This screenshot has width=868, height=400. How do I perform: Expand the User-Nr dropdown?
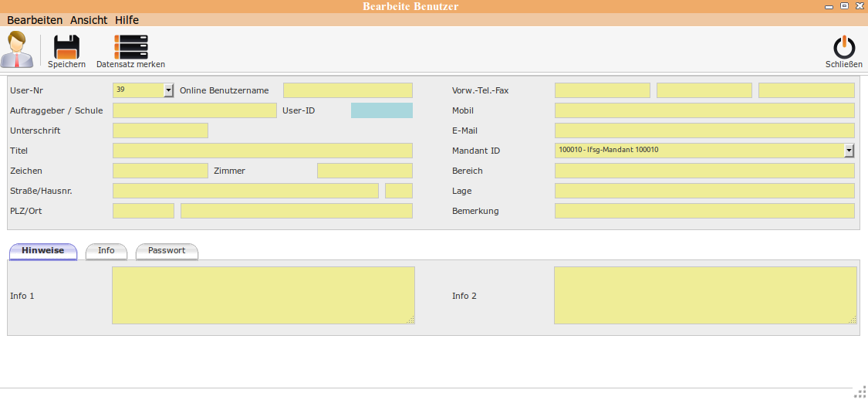(x=169, y=90)
